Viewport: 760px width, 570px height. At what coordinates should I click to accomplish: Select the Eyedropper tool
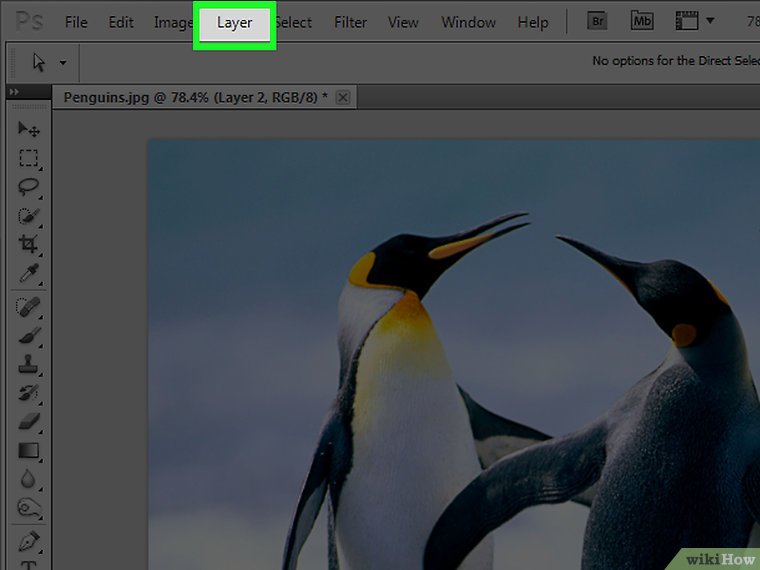[28, 273]
